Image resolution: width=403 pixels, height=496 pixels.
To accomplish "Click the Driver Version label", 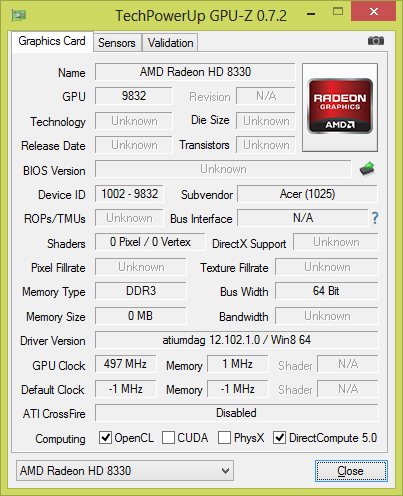I will coord(53,341).
